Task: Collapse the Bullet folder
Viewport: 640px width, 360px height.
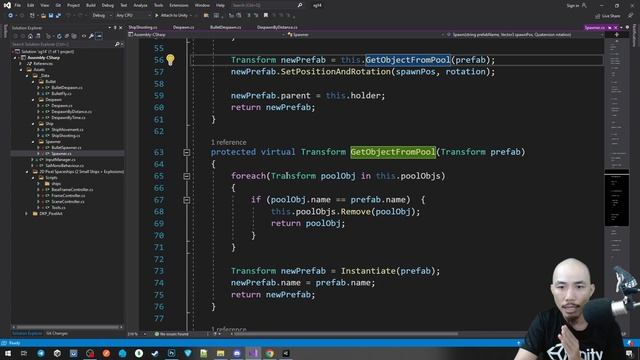Action: pyautogui.click(x=33, y=82)
